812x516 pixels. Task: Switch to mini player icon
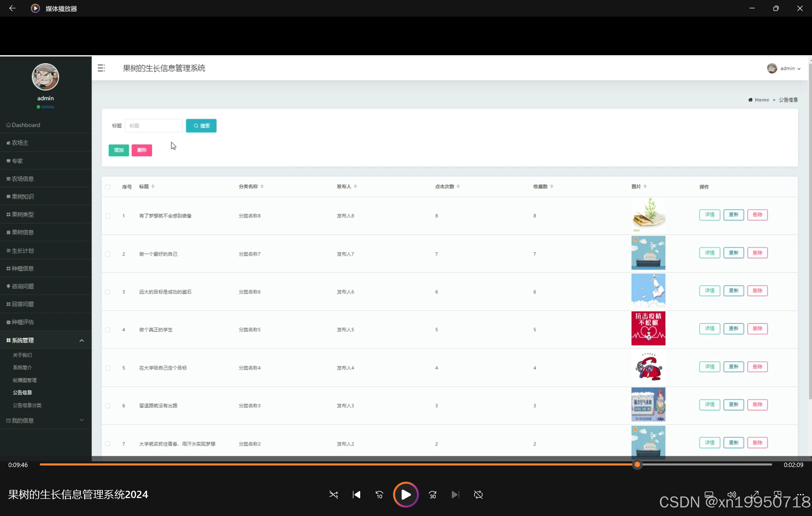pyautogui.click(x=778, y=495)
